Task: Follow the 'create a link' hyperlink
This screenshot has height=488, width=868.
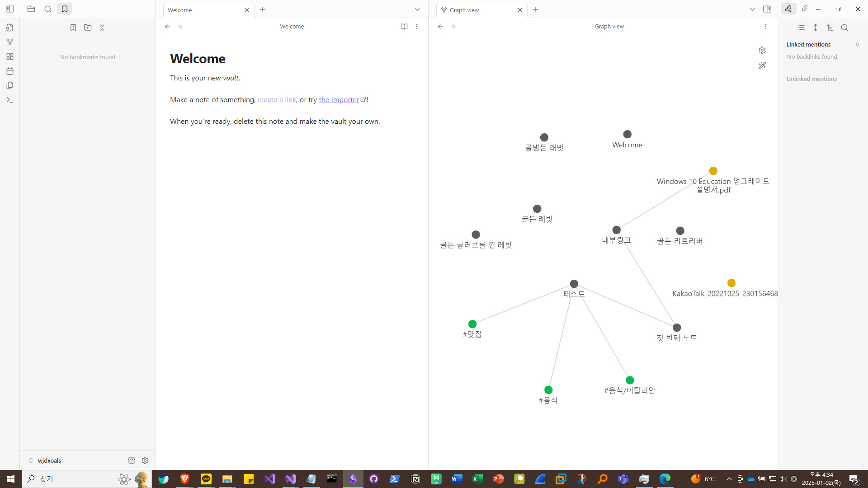Action: (277, 100)
